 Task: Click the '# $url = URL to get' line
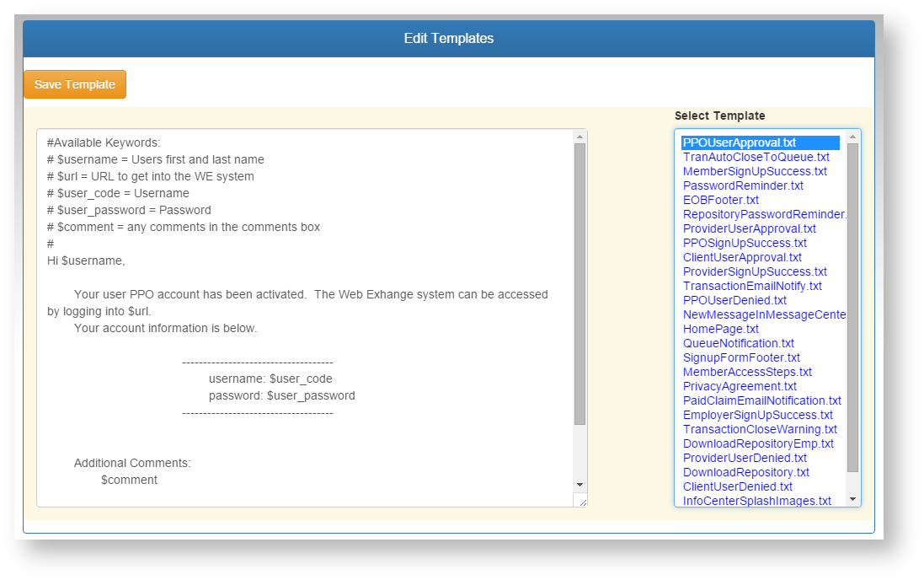click(x=151, y=176)
